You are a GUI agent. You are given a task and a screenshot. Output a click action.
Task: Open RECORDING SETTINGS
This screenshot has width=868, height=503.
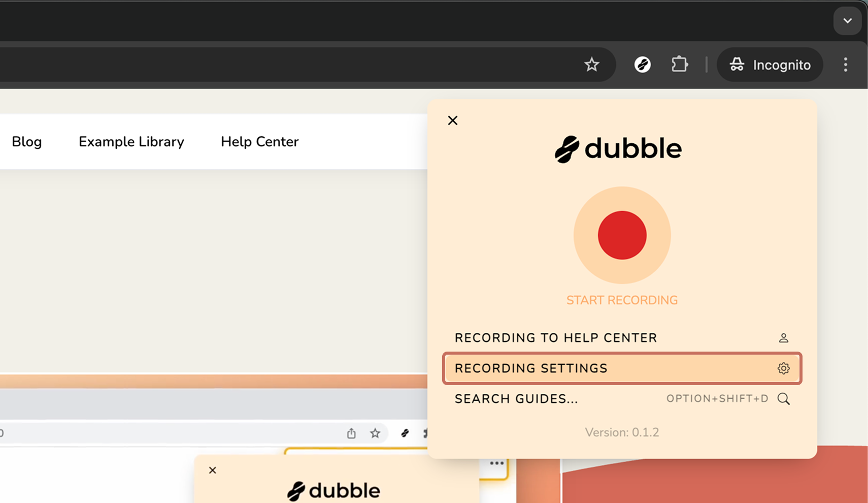[622, 368]
